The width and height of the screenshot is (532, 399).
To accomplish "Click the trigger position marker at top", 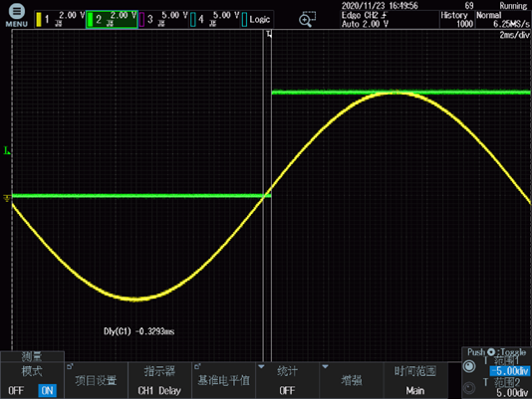I will 269,34.
